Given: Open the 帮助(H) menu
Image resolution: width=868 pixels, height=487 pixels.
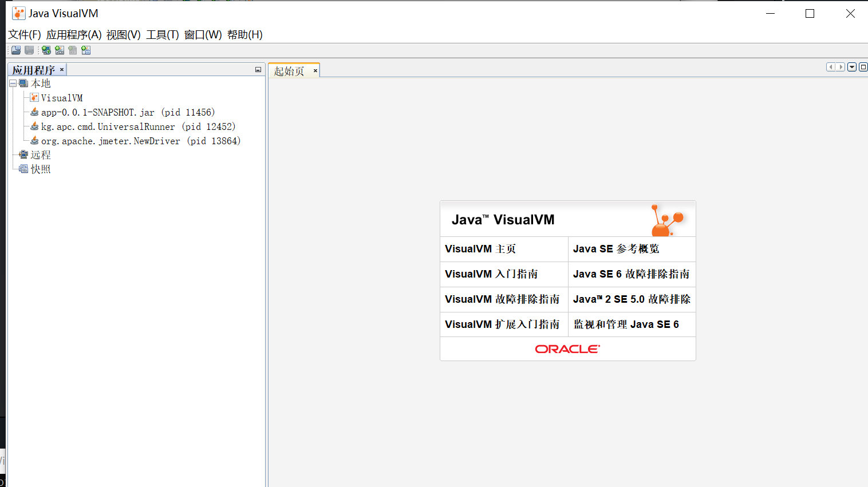Looking at the screenshot, I should tap(245, 35).
